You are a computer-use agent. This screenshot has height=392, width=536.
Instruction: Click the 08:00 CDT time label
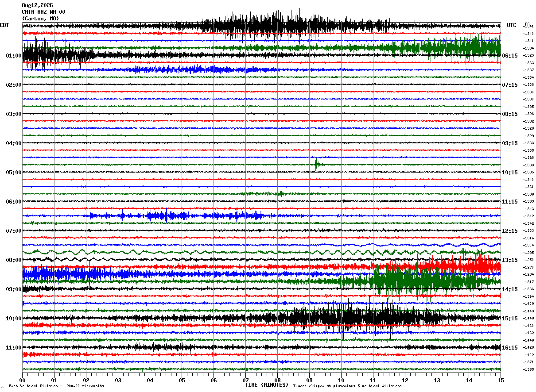click(x=14, y=260)
